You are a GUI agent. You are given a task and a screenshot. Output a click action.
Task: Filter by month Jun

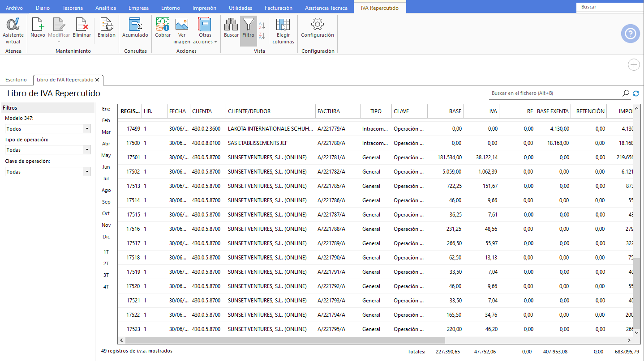coord(106,167)
